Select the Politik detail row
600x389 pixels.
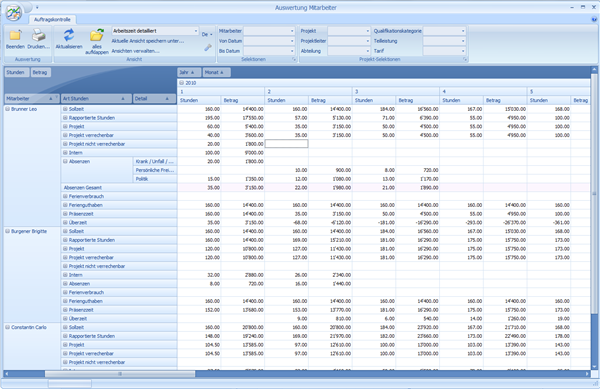155,179
